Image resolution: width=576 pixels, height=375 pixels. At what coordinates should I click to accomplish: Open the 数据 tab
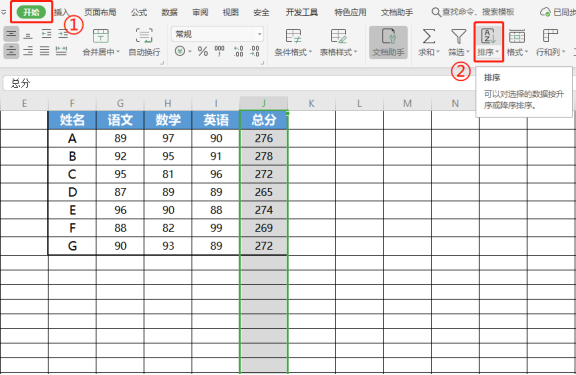pos(169,12)
